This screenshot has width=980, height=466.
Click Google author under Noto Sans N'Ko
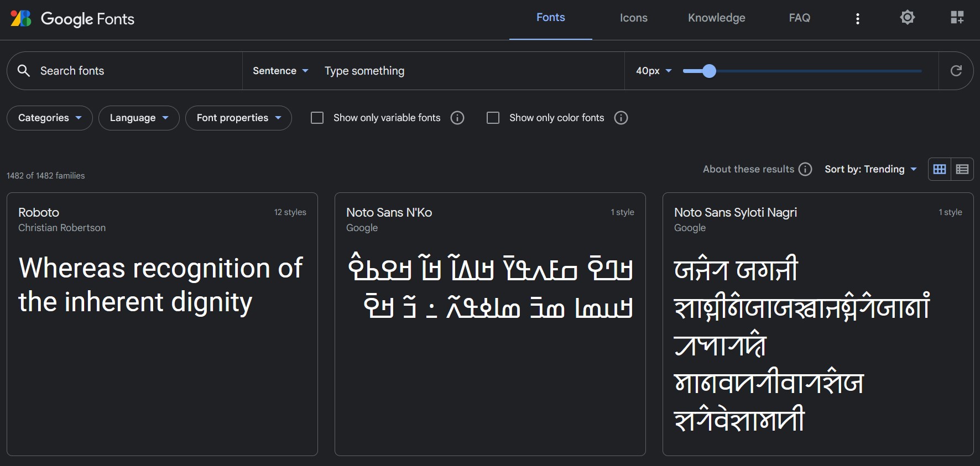362,228
